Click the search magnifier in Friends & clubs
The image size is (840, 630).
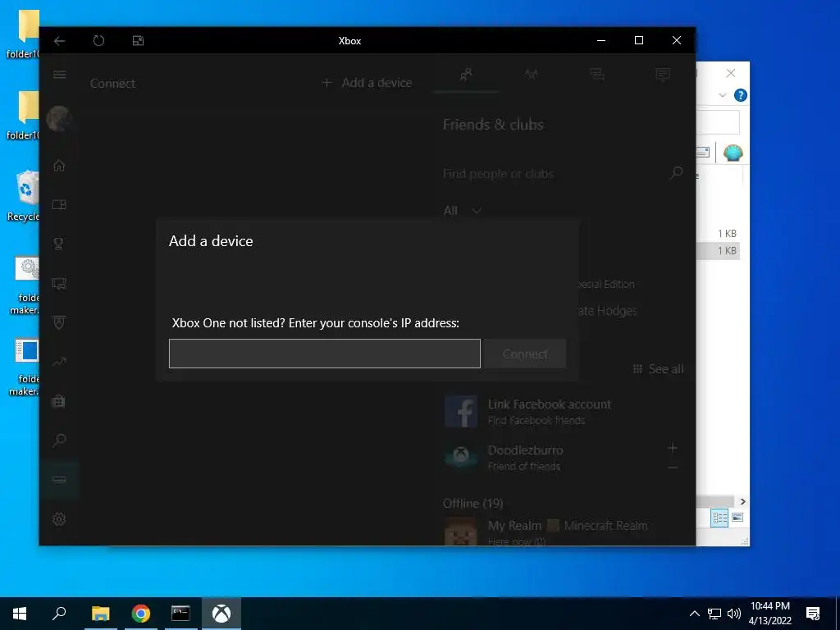pyautogui.click(x=676, y=172)
